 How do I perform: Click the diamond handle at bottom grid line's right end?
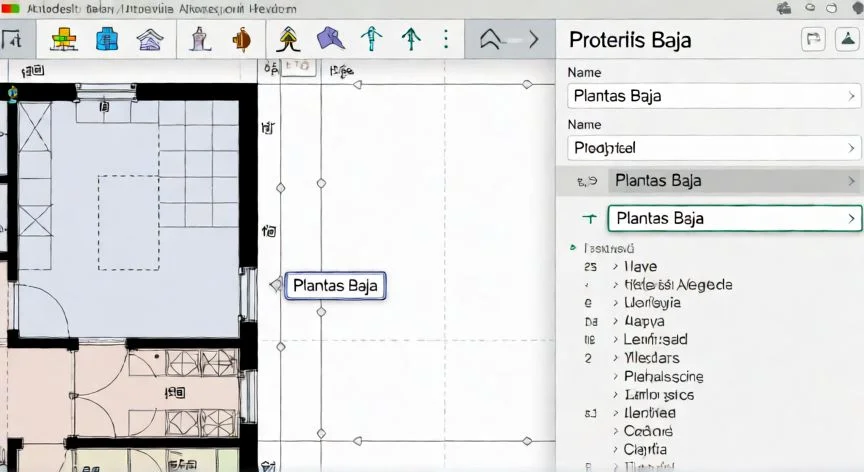pyautogui.click(x=527, y=441)
